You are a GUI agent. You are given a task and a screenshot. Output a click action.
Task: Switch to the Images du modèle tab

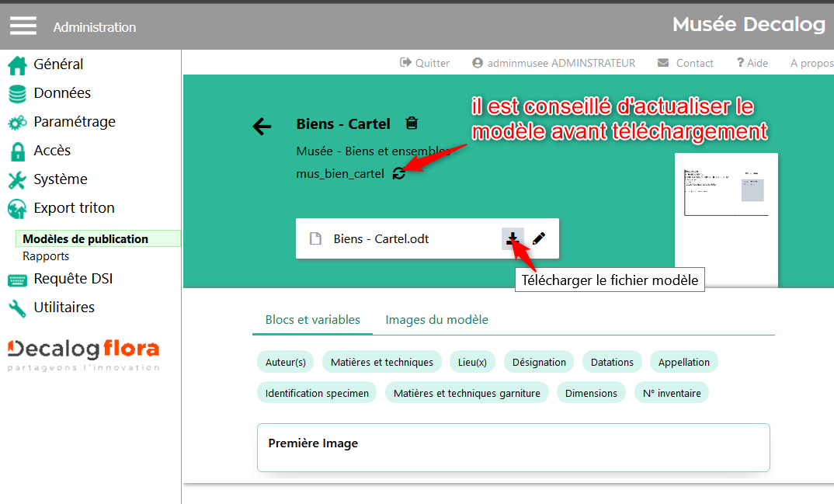(436, 319)
